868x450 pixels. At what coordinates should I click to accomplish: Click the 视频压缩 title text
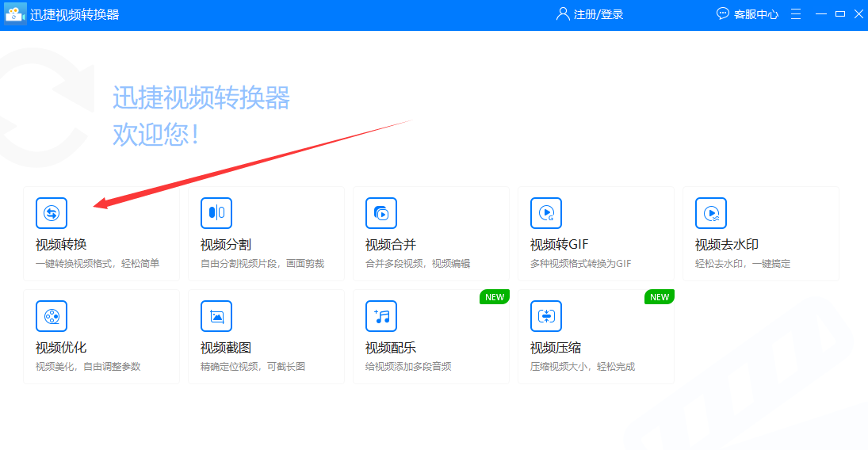pos(556,348)
